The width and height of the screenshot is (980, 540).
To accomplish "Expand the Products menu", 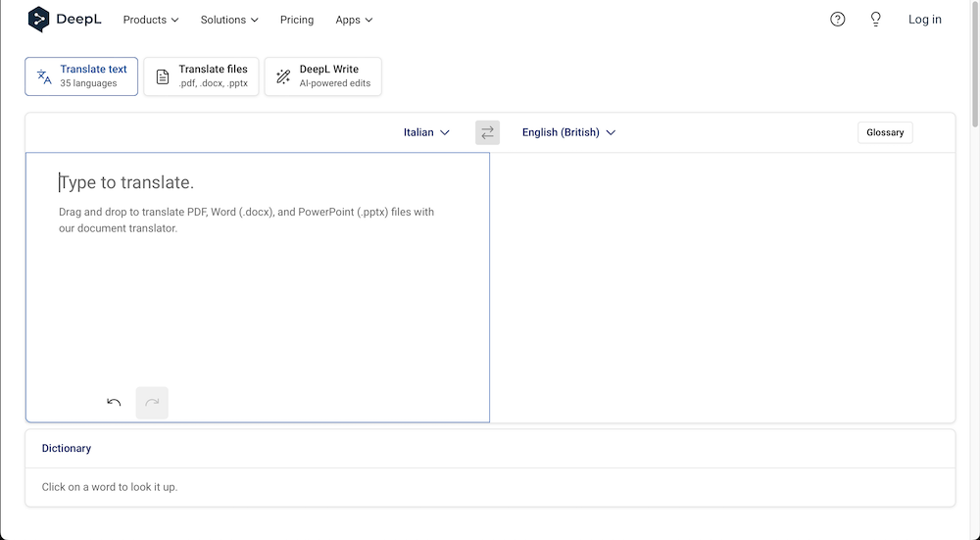I will pyautogui.click(x=151, y=20).
